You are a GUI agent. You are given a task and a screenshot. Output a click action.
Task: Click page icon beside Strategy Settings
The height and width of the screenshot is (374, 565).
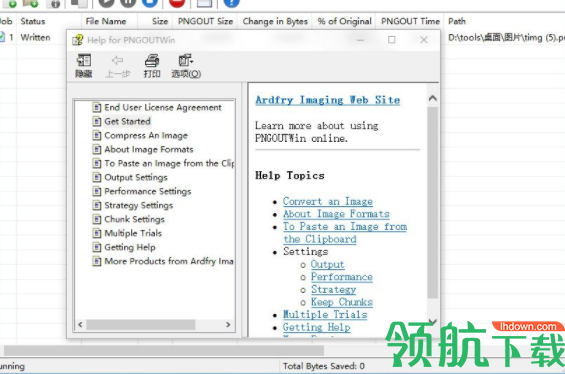[97, 205]
